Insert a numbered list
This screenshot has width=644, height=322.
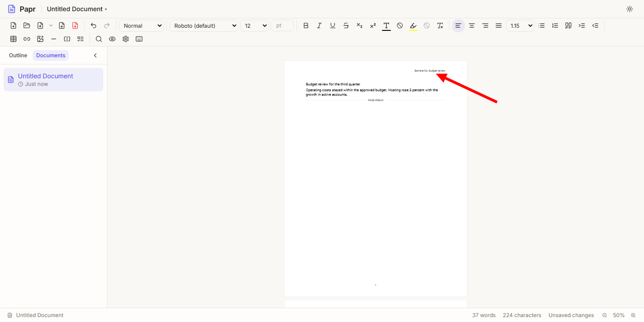[x=555, y=25]
